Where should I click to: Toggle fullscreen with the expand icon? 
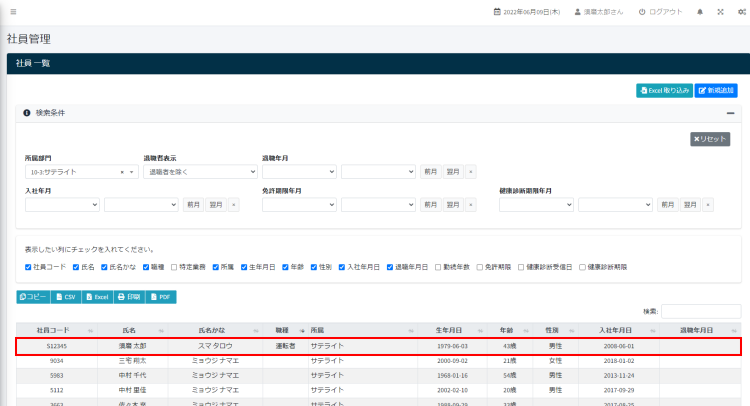tap(720, 12)
